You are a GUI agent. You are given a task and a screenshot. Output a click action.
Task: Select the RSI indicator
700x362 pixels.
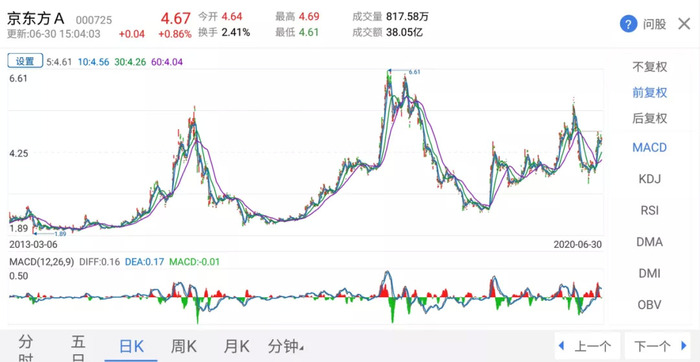point(650,210)
